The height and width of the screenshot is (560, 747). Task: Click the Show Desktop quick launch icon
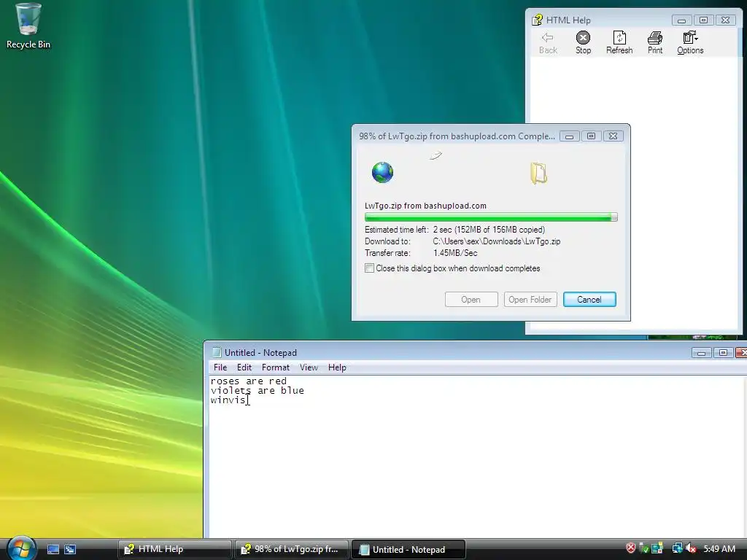coord(53,549)
